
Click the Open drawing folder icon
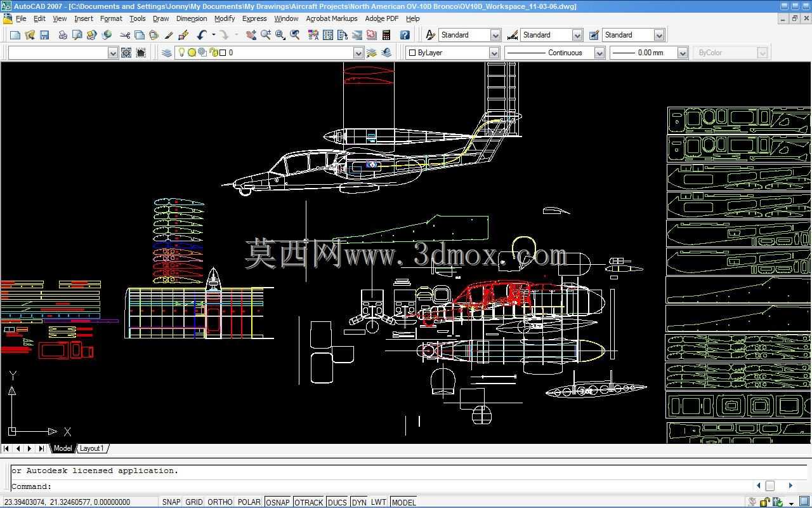(x=30, y=35)
